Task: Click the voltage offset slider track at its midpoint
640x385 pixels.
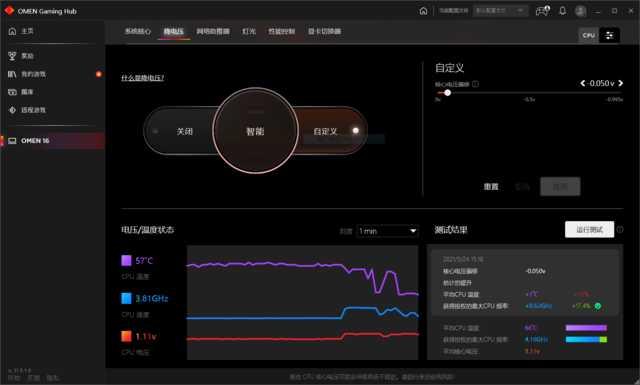Action: click(529, 93)
